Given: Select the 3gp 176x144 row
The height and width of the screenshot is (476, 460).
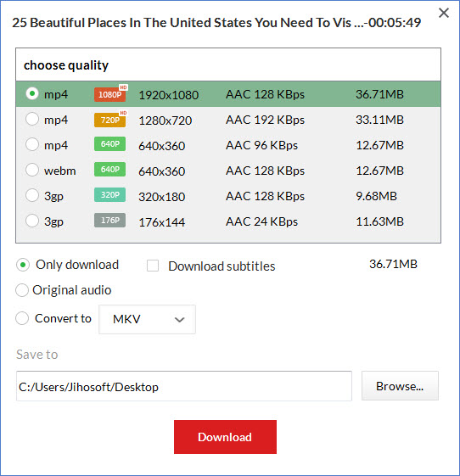Looking at the screenshot, I should [228, 221].
